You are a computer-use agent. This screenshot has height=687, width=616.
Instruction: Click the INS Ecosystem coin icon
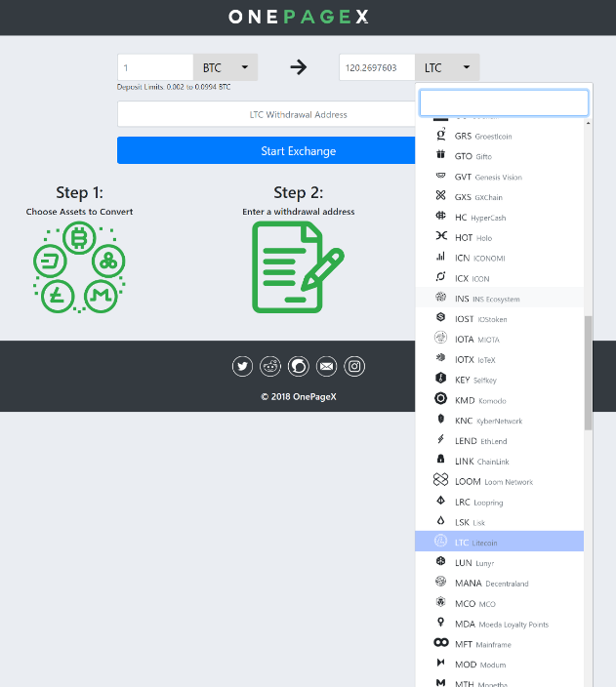440,297
